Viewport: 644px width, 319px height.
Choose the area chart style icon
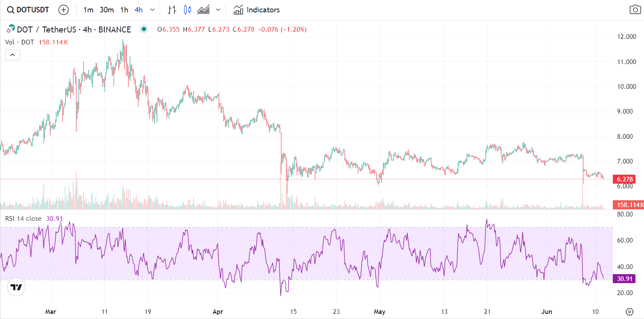pos(203,10)
